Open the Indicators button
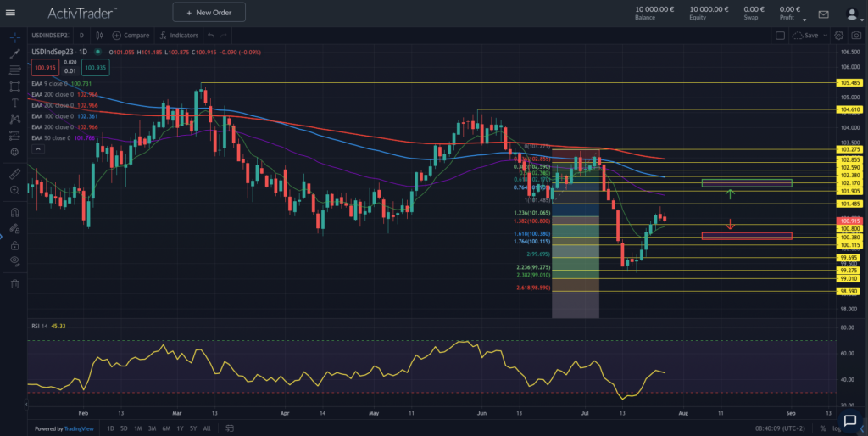The image size is (868, 436). (x=179, y=36)
